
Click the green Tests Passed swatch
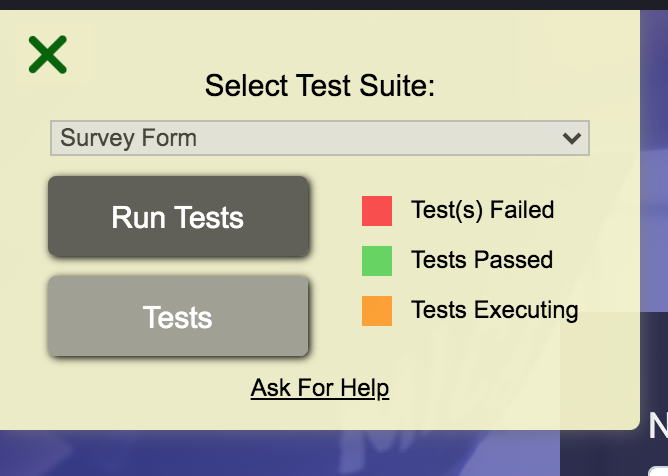pos(377,261)
